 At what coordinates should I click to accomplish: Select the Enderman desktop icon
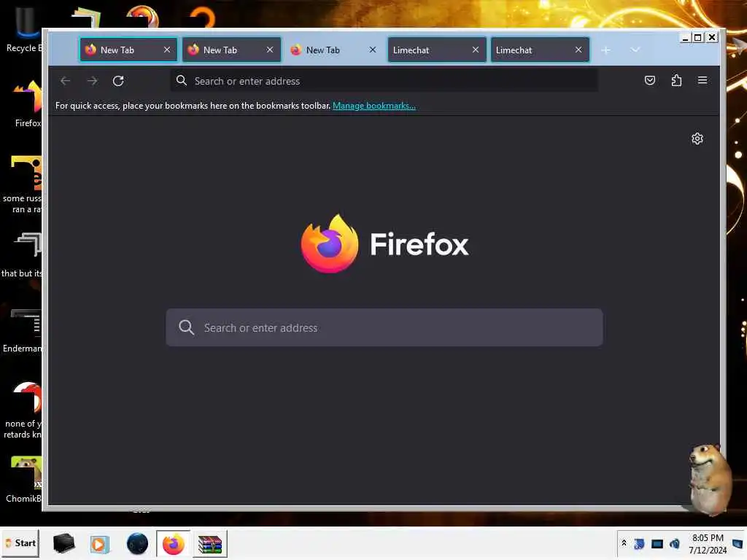click(x=23, y=330)
